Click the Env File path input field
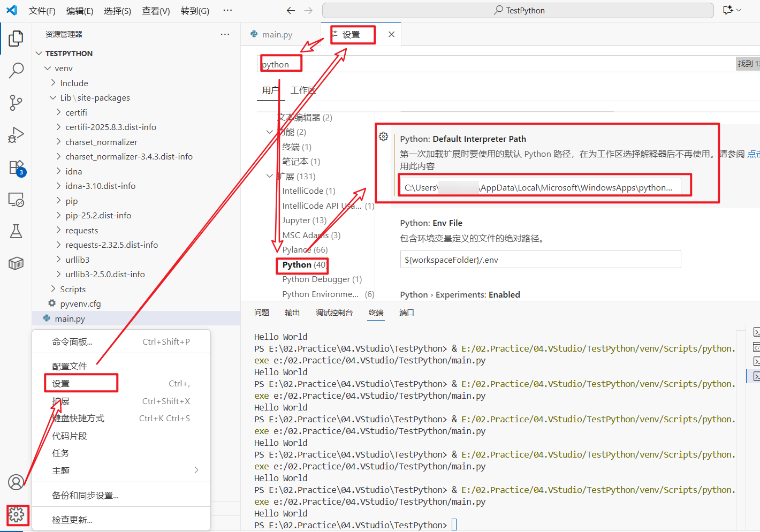Screen dimensions: 760x532 click(x=541, y=260)
